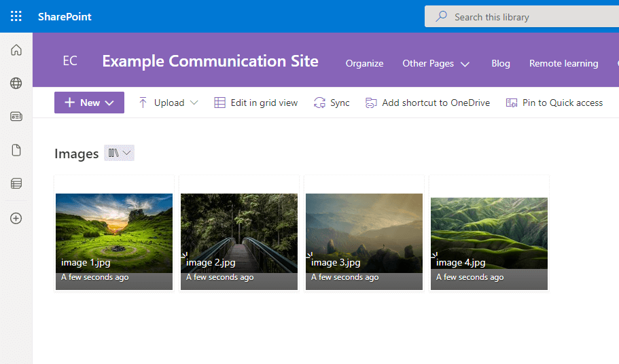Click the SharePoint brand link
The width and height of the screenshot is (619, 364).
pos(65,16)
